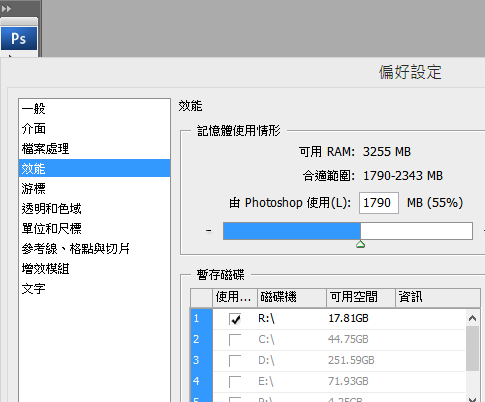Select the highlighted 效能 category
Viewport: 485px width, 402px height.
coord(94,168)
